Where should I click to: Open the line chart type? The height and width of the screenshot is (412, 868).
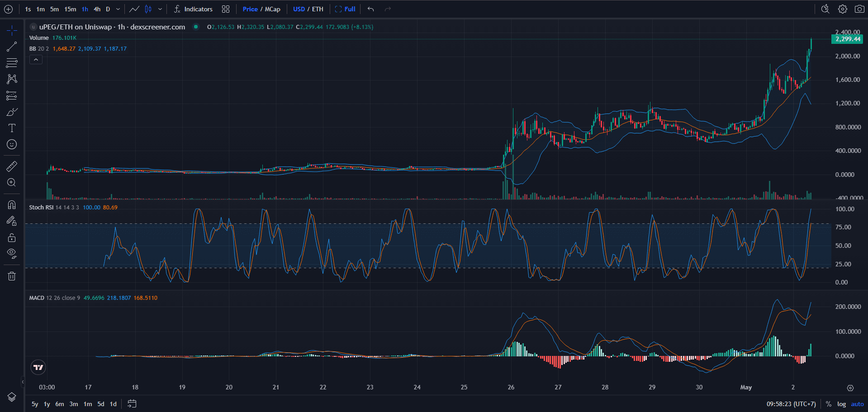click(x=134, y=9)
